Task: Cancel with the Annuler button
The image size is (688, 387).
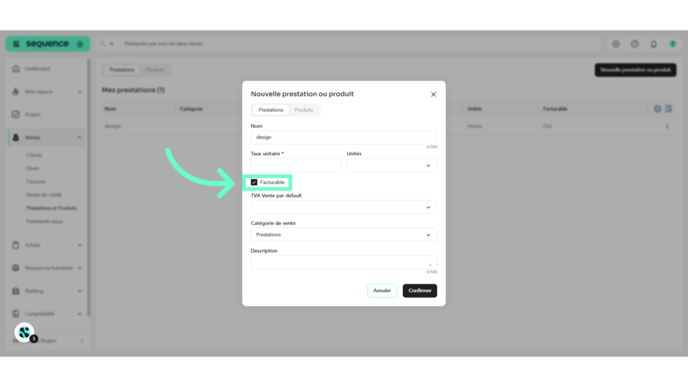Action: pos(382,290)
